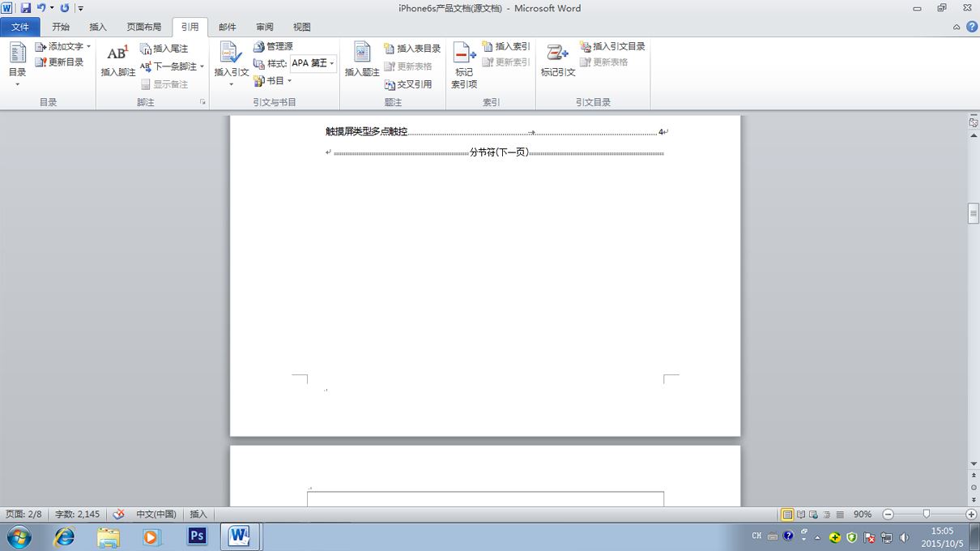Image resolution: width=980 pixels, height=551 pixels.
Task: Click 插入题注 insert caption button
Action: [362, 61]
